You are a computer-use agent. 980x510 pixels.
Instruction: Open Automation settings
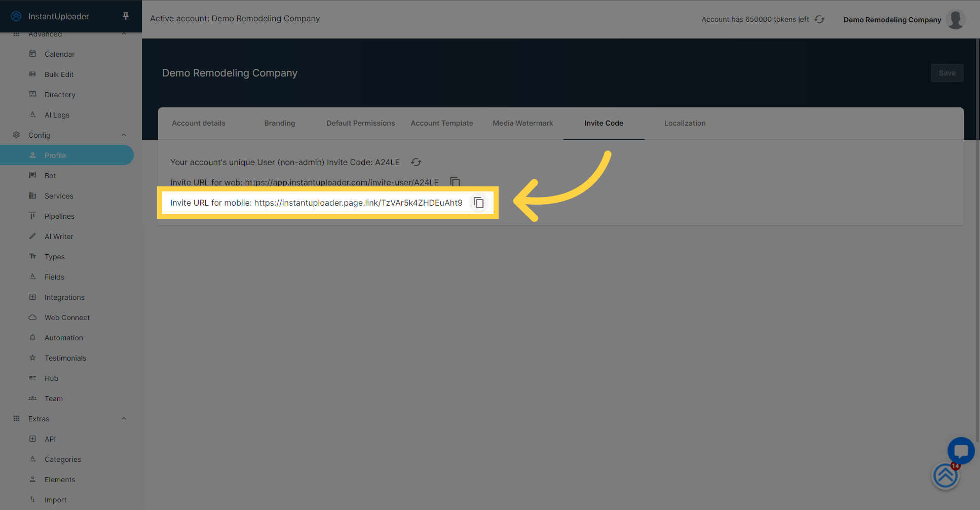[67, 338]
